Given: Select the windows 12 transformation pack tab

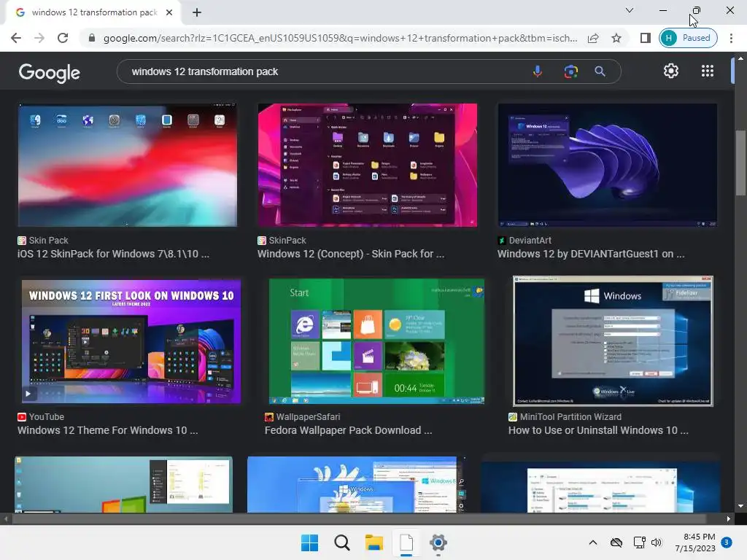Looking at the screenshot, I should (x=93, y=12).
